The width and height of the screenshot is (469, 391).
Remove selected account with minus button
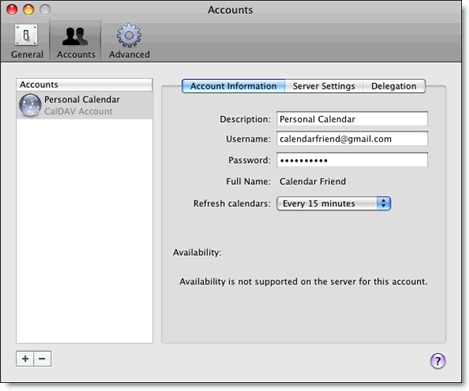[42, 359]
